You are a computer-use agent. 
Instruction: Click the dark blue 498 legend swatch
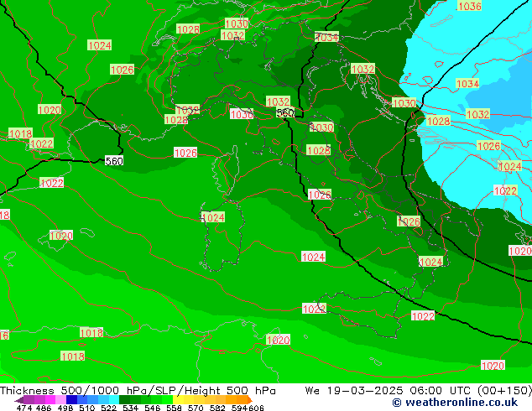pyautogui.click(x=71, y=399)
